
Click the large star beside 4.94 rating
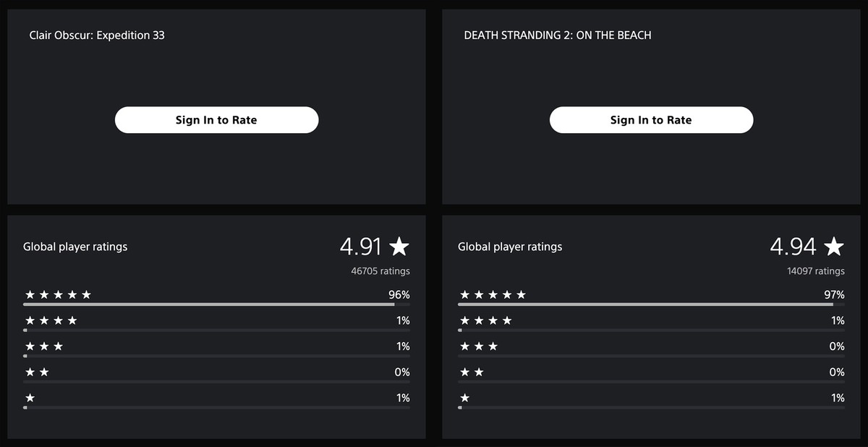[x=834, y=247]
